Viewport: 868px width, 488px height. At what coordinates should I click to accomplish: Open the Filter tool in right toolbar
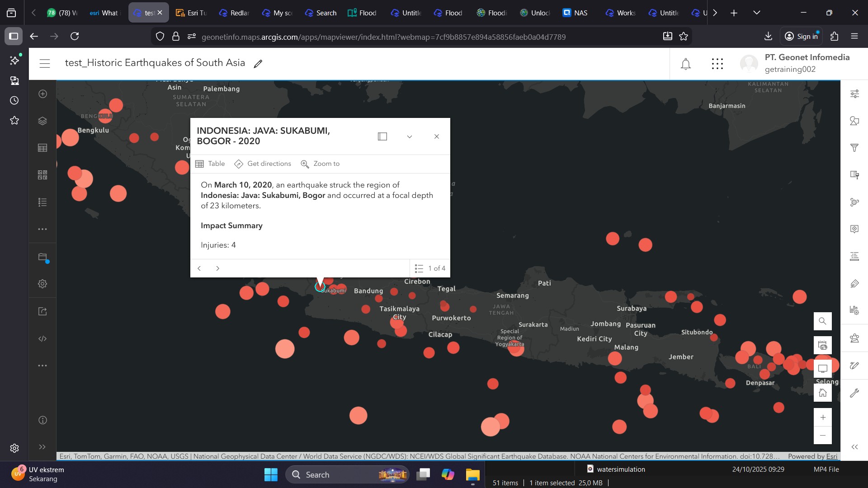point(854,148)
